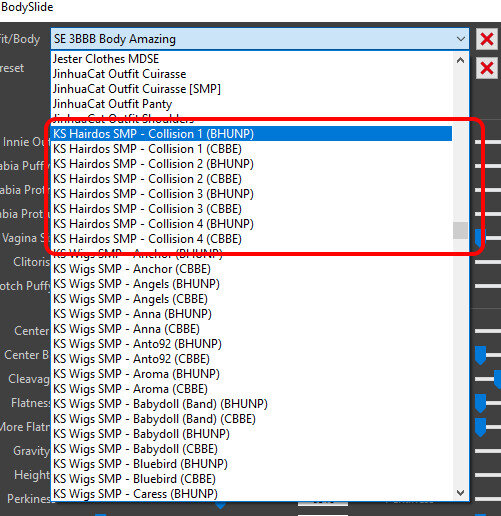Image resolution: width=501 pixels, height=516 pixels.
Task: Click the More Flatness slider handle
Action: coord(480,427)
